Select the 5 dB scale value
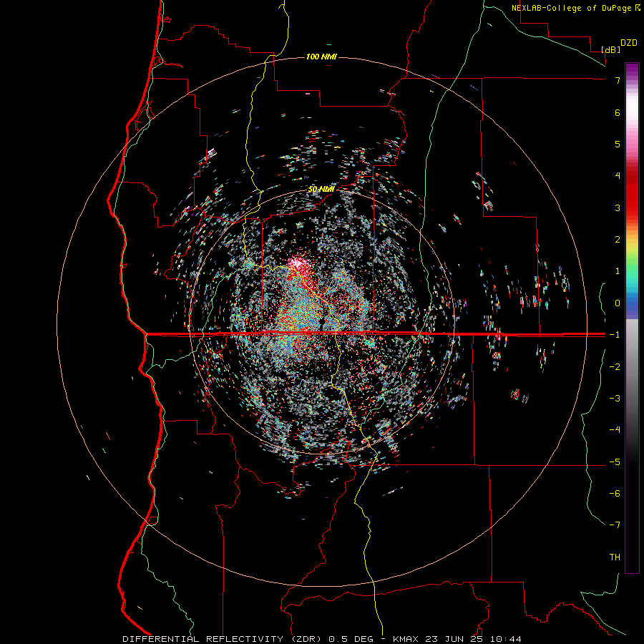The width and height of the screenshot is (644, 644). point(618,144)
